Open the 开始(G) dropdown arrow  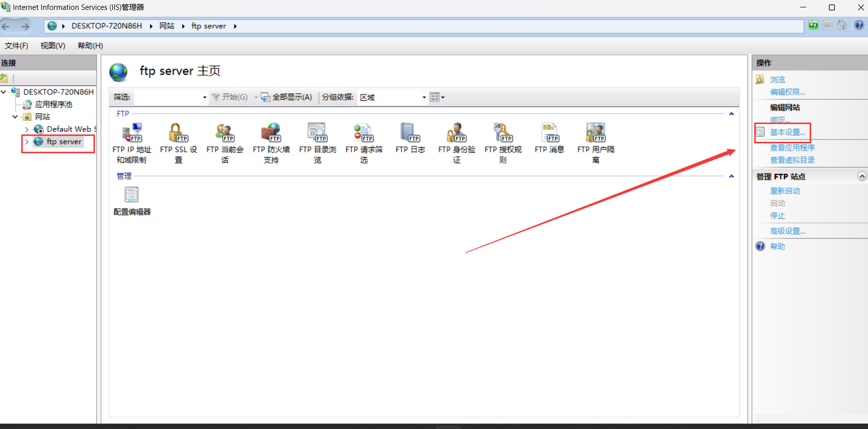pyautogui.click(x=256, y=97)
